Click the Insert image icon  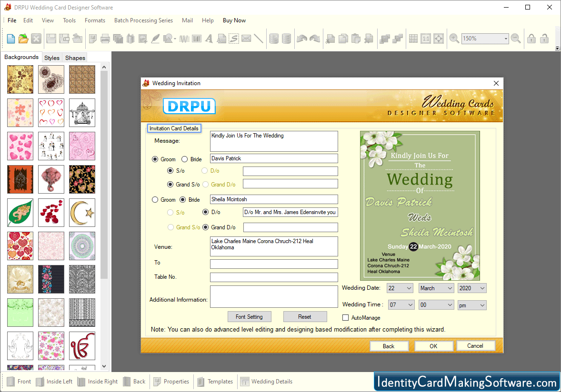[x=143, y=39]
